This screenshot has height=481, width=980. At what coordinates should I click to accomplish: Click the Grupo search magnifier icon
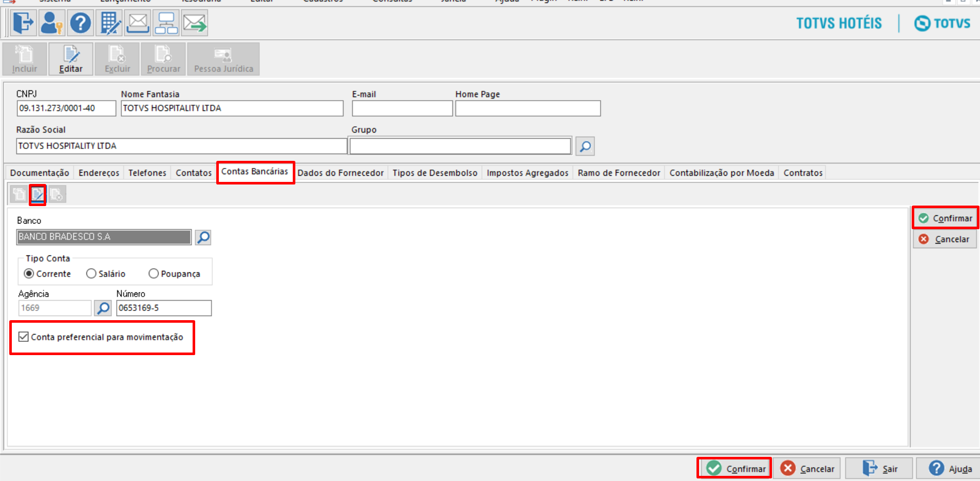click(x=585, y=146)
